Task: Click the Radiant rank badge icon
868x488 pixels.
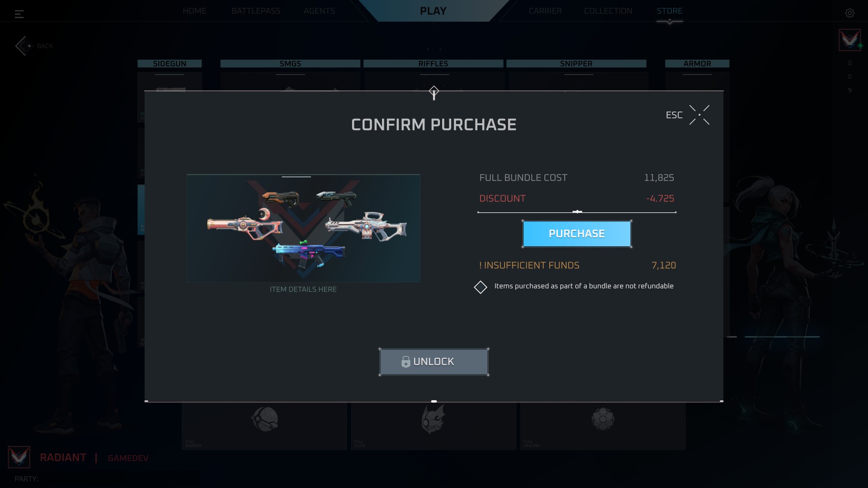Action: pos(19,457)
